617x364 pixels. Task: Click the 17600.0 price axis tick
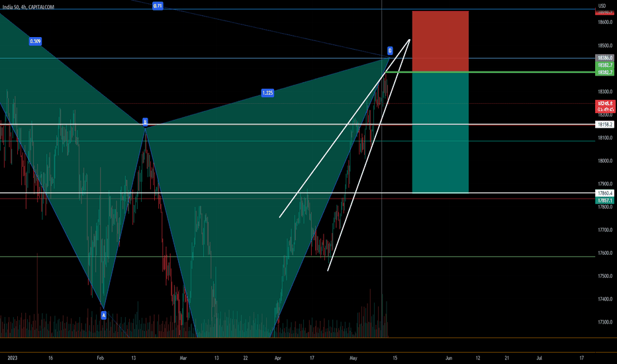(605, 253)
